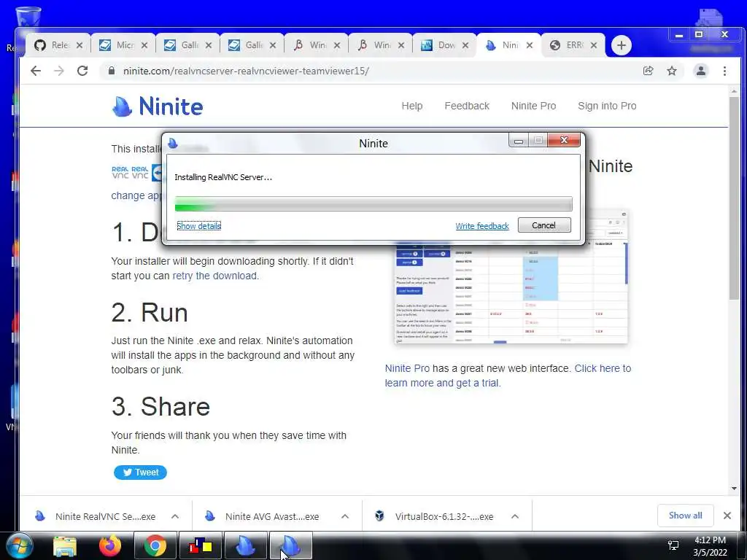The image size is (747, 560).
Task: Open File Explorer from taskbar
Action: pyautogui.click(x=65, y=546)
